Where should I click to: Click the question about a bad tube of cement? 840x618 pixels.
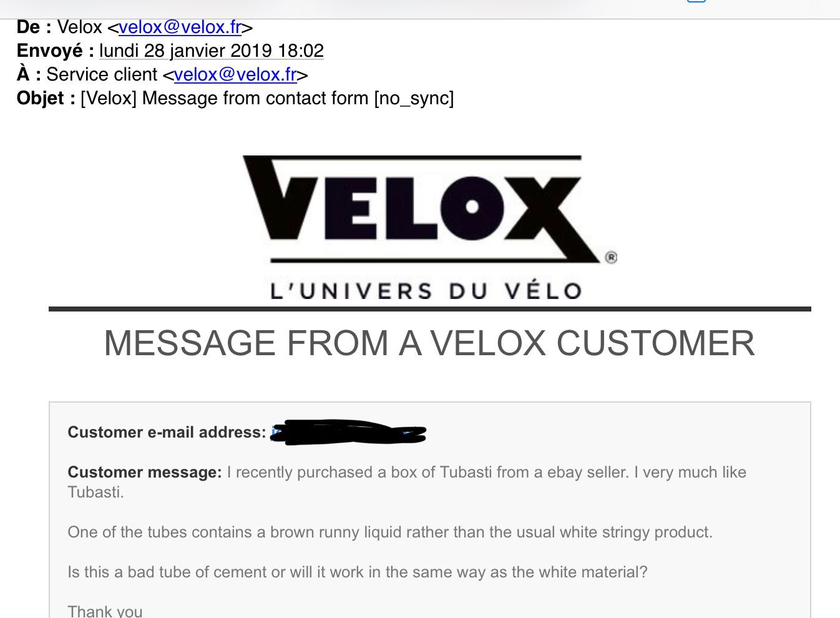pos(357,572)
